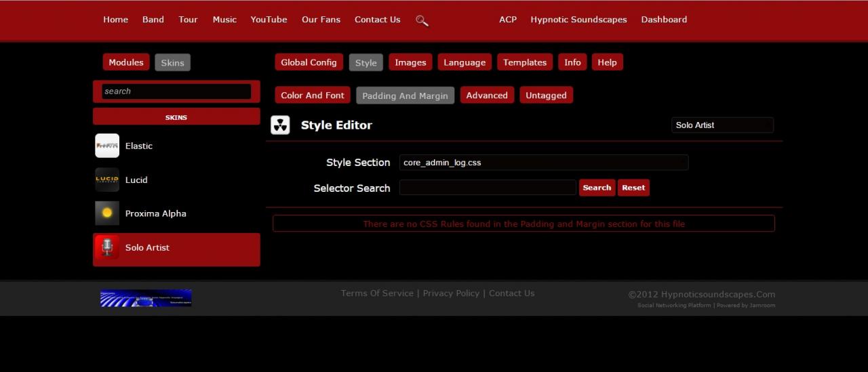Click the Solo Artist microphone icon
The height and width of the screenshot is (372, 868).
tap(107, 248)
